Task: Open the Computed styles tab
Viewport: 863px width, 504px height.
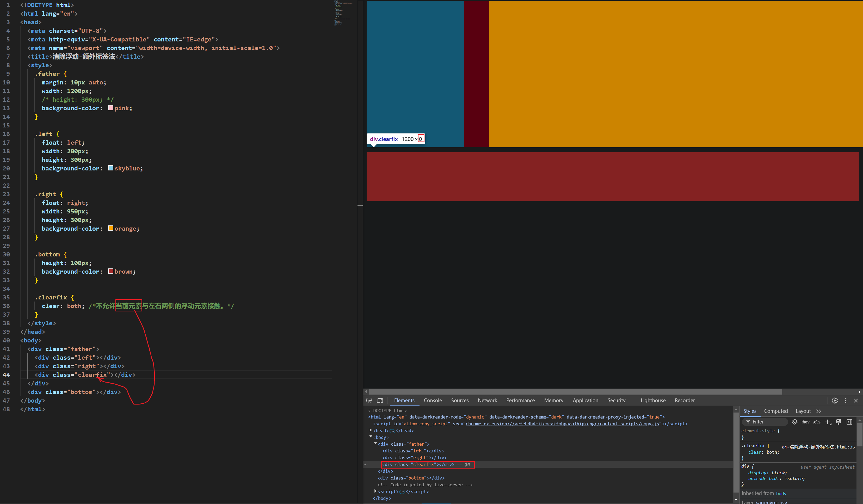Action: (x=776, y=411)
